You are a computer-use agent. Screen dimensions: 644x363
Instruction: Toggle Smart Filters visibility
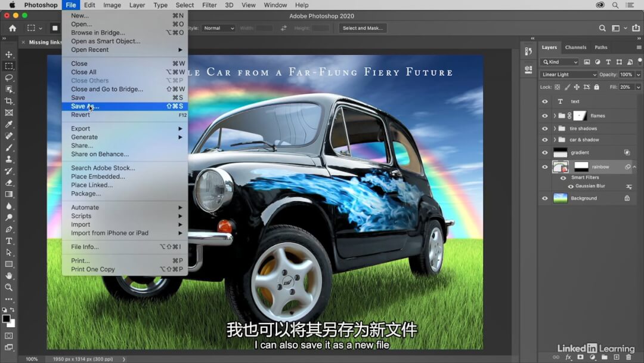pos(563,177)
